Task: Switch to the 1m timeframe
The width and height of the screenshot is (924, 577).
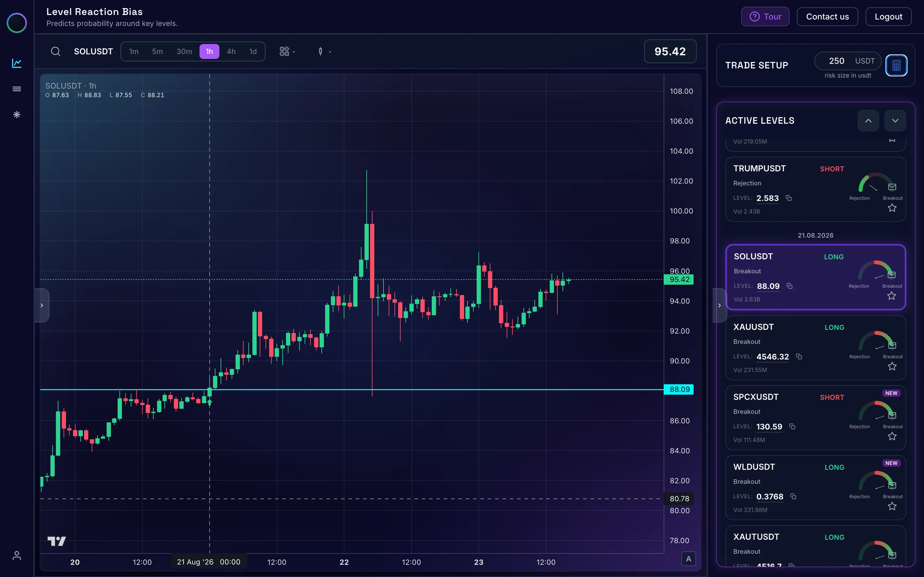Action: click(134, 52)
